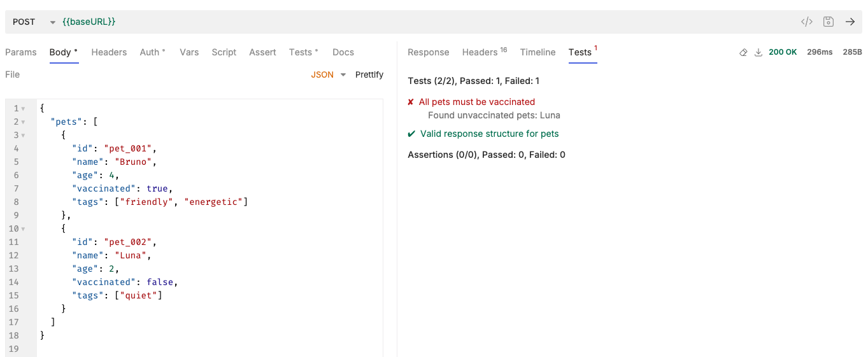Send the request with the arrow icon

pyautogui.click(x=850, y=22)
